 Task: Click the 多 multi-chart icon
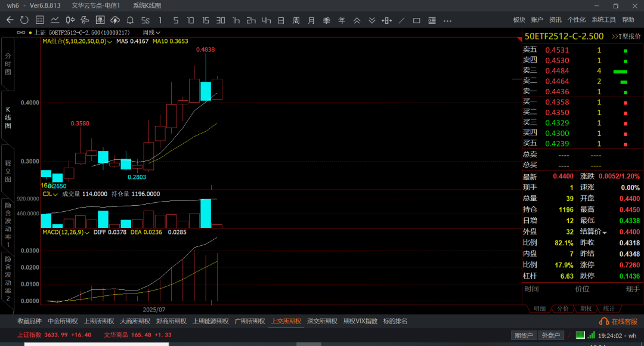pos(85,20)
